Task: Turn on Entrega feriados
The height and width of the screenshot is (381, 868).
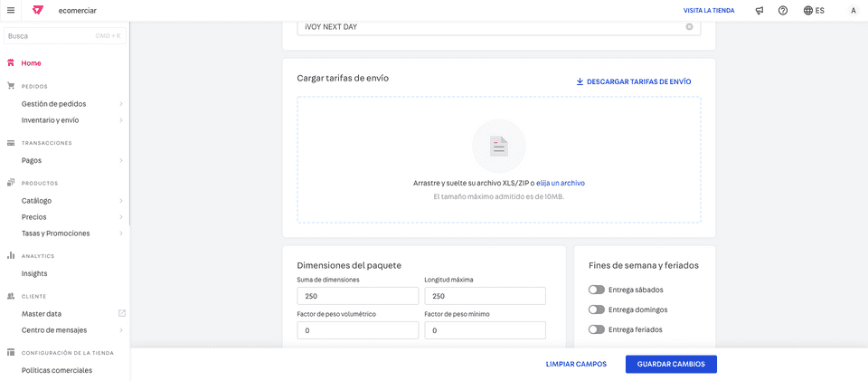Action: pyautogui.click(x=596, y=329)
